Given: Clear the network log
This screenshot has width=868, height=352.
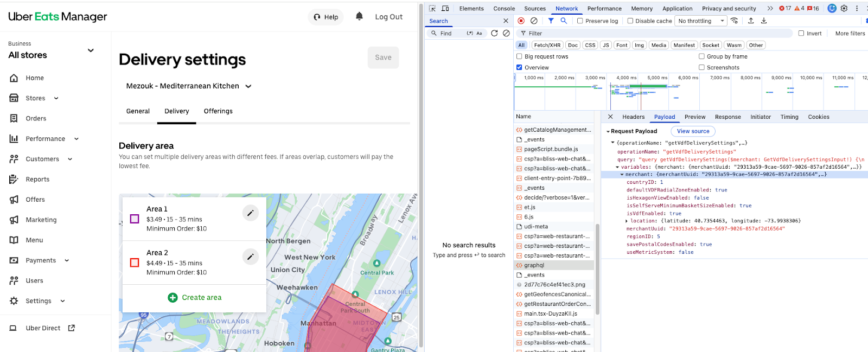Looking at the screenshot, I should (x=534, y=21).
